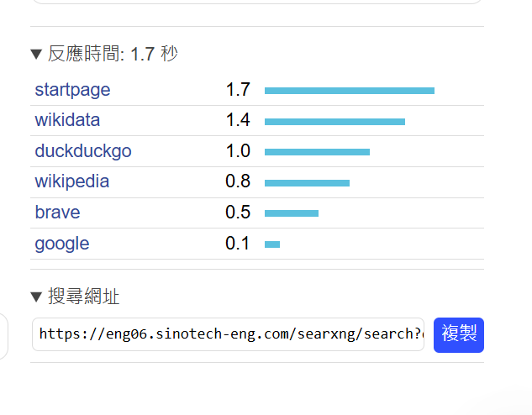The image size is (532, 415).
Task: Click the brave response time bar
Action: (292, 213)
